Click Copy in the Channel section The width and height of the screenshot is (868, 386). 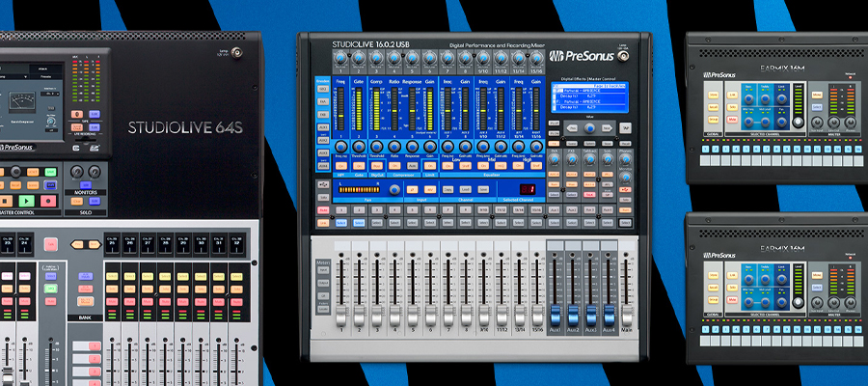click(x=448, y=189)
